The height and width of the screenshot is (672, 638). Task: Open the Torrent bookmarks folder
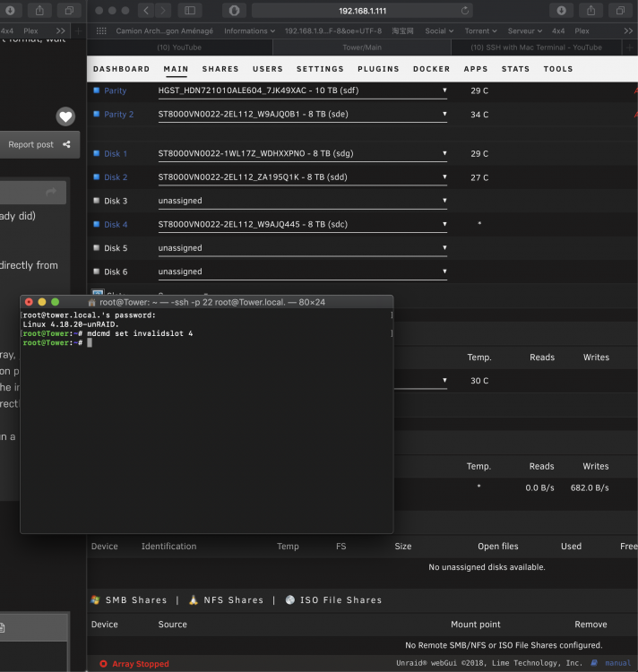pos(481,30)
